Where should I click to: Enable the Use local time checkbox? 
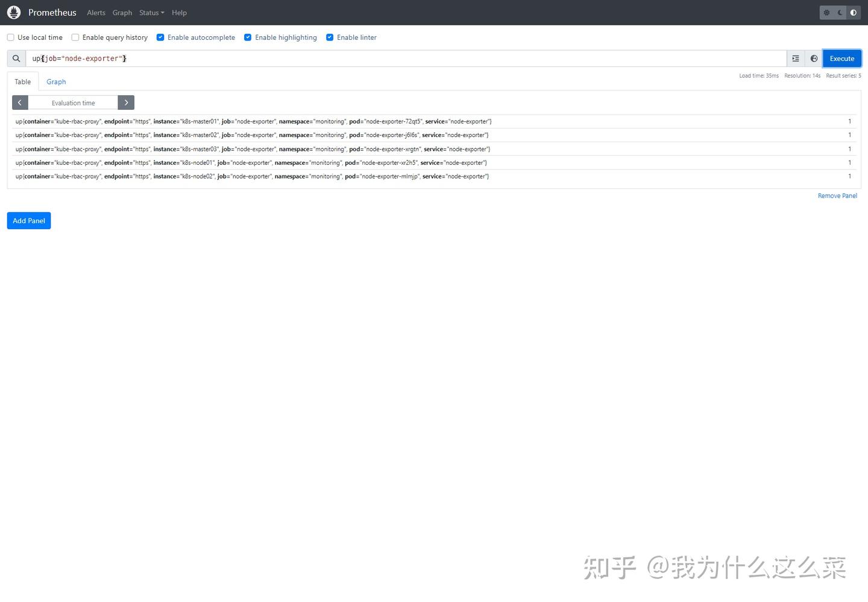pos(10,37)
